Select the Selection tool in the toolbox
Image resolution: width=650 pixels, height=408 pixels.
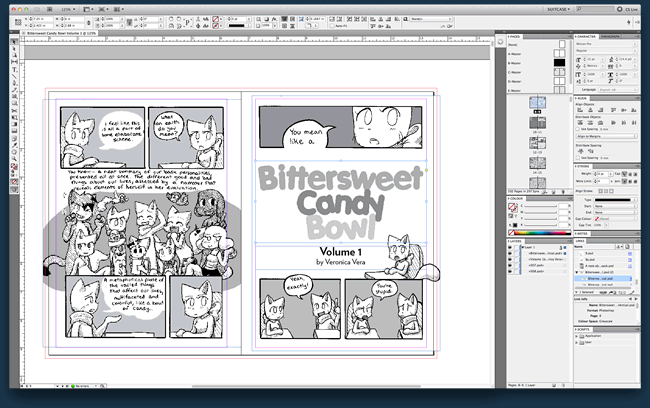[x=14, y=42]
